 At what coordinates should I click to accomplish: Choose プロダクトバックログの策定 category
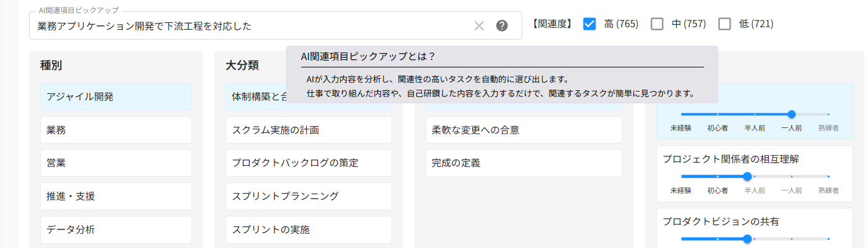(309, 163)
